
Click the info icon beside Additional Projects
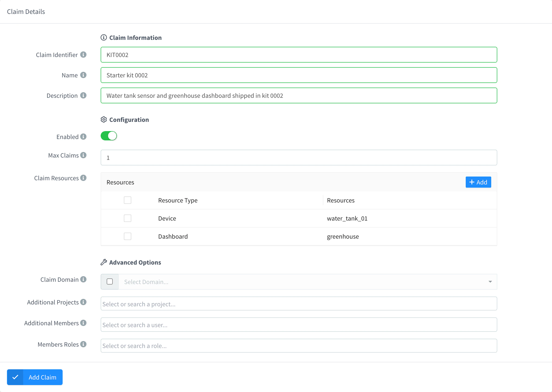pos(83,302)
